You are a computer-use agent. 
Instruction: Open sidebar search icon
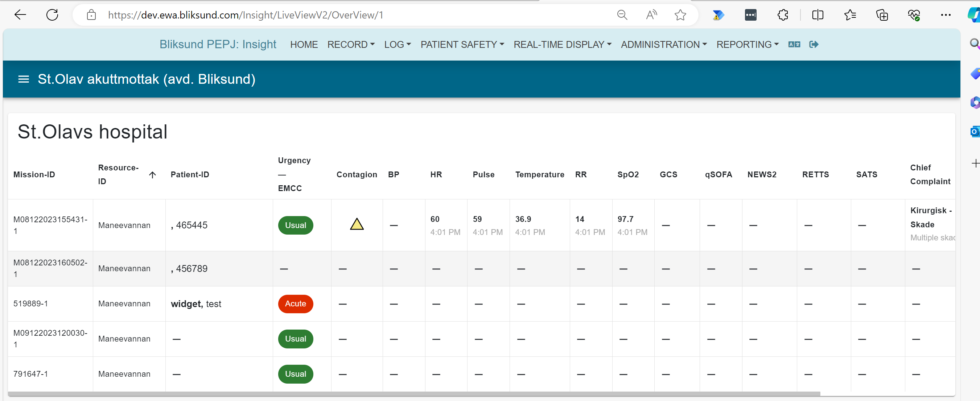point(974,44)
